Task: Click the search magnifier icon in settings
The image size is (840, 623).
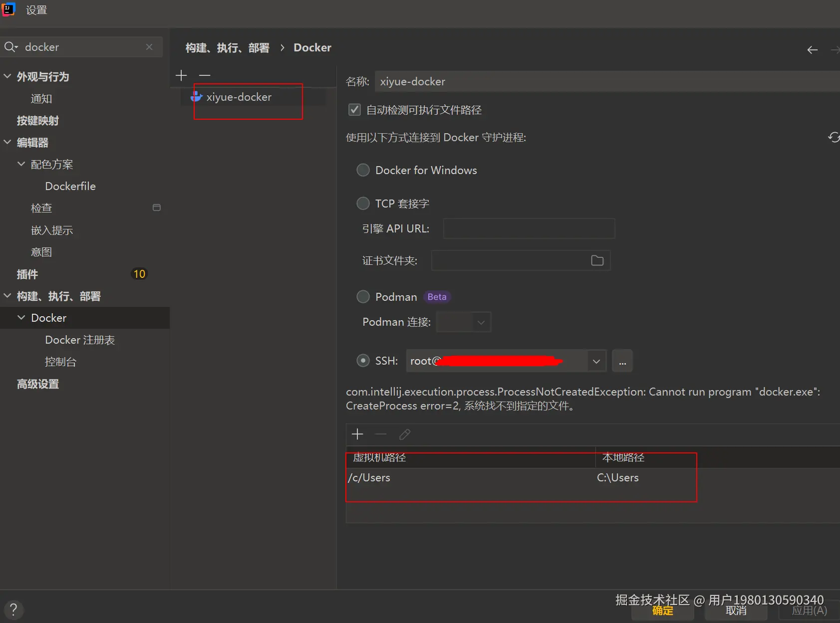Action: click(x=10, y=47)
